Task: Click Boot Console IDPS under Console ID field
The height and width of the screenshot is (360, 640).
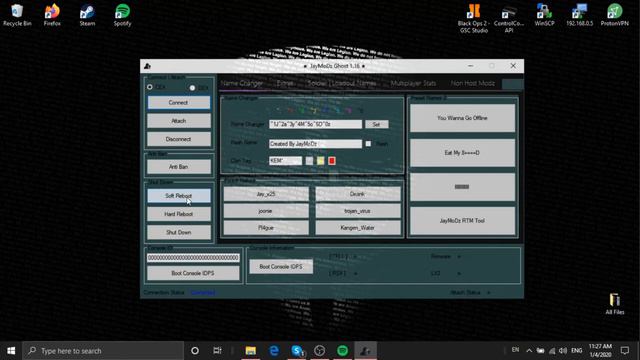Action: (x=193, y=273)
